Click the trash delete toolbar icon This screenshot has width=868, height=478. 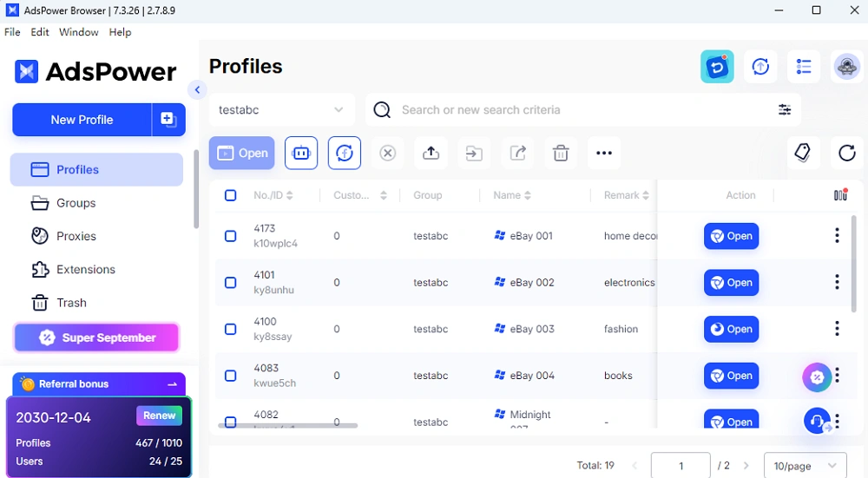coord(561,153)
